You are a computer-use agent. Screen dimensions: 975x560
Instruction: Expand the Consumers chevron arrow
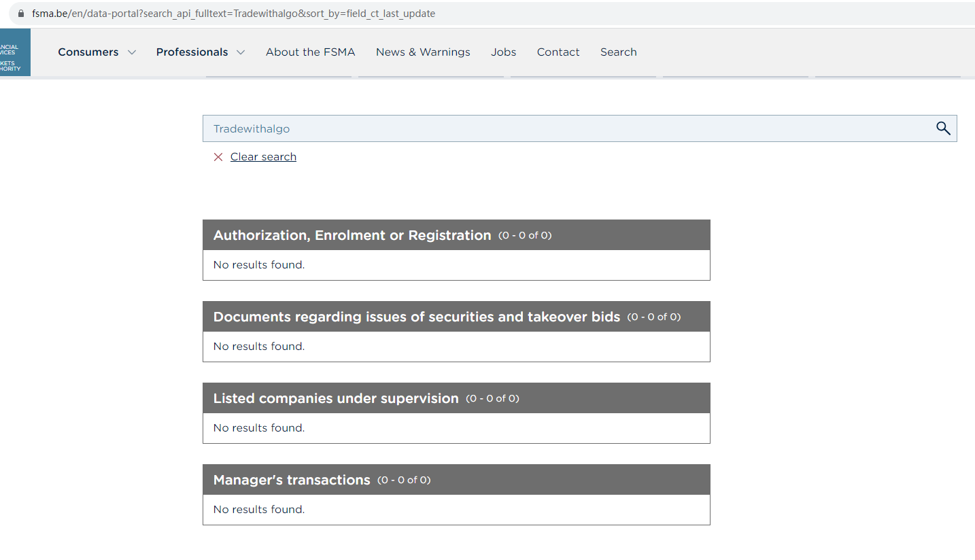point(132,52)
